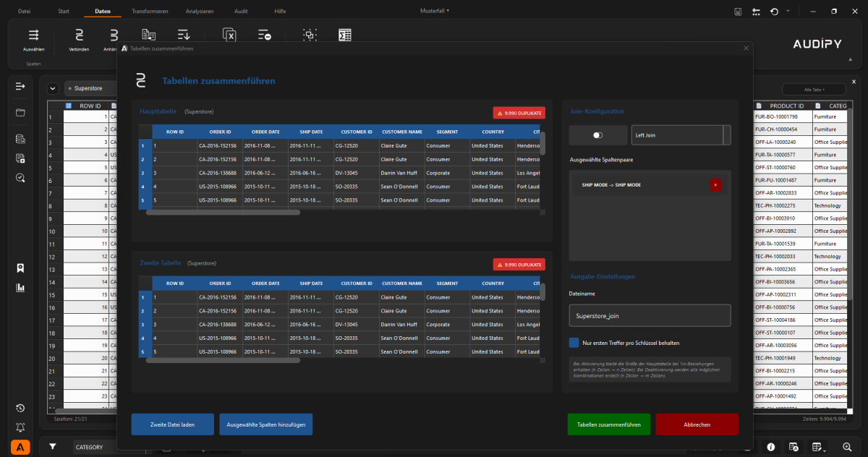Click the Auswählen columns icon
Screen dimensions: 868x457
pyautogui.click(x=33, y=35)
